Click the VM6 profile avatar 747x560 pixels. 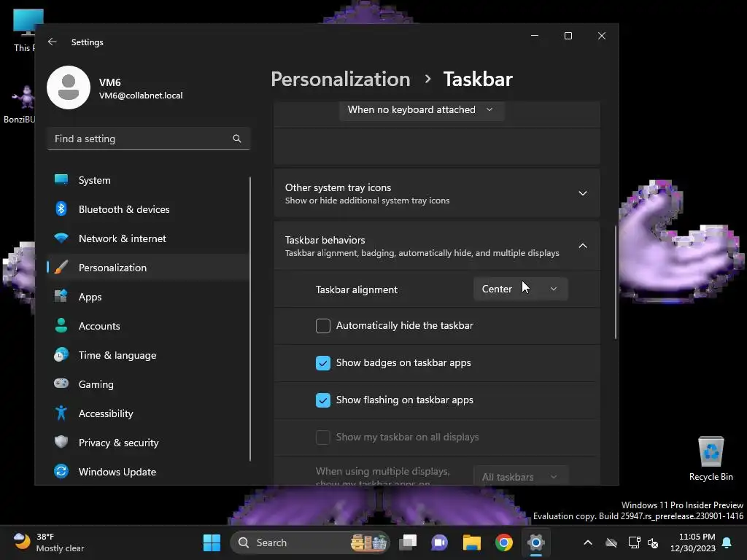69,87
